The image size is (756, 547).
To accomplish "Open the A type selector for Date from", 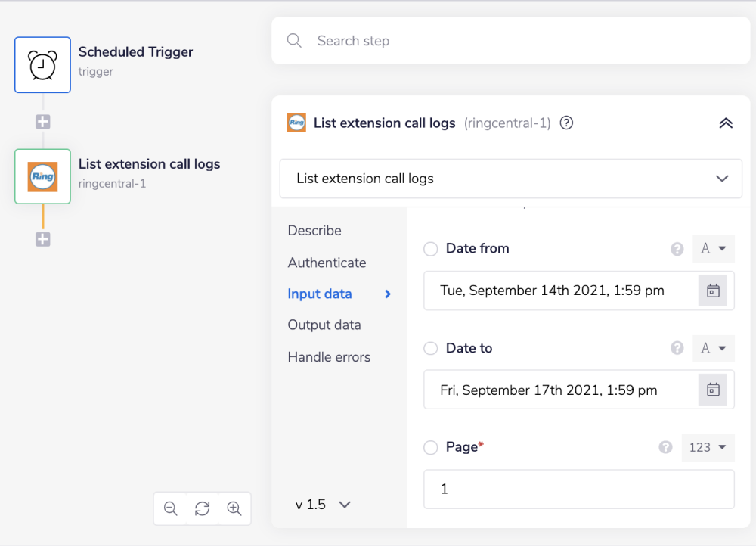I will coord(714,248).
